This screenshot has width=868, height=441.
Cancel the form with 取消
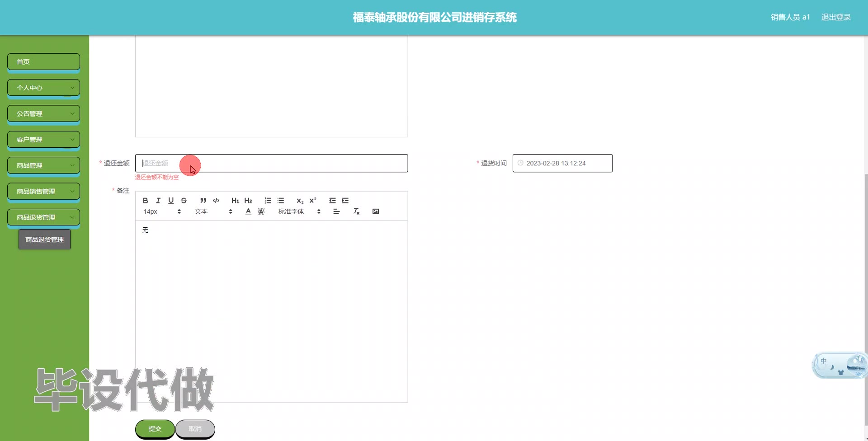click(x=195, y=429)
